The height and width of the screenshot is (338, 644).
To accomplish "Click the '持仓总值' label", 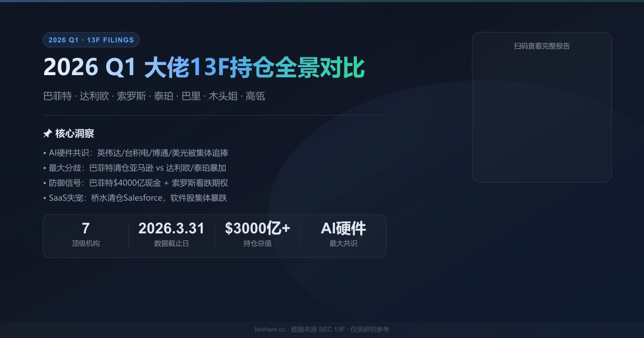I will point(258,244).
